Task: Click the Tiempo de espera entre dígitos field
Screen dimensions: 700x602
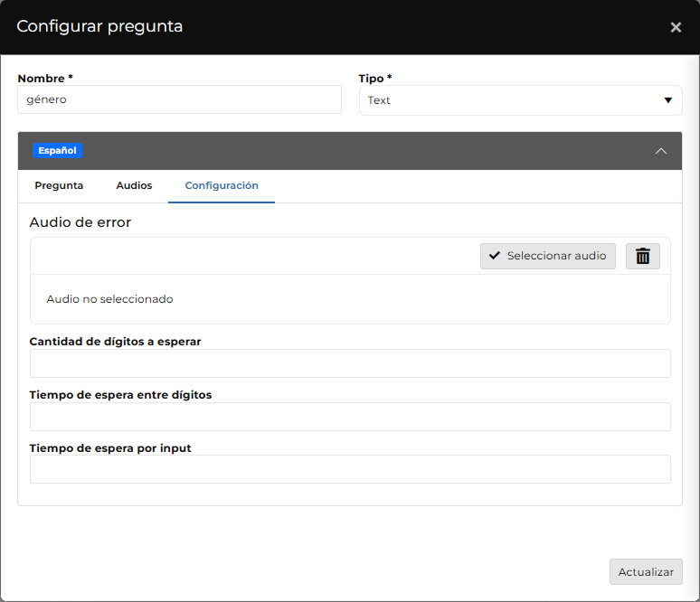Action: click(350, 417)
